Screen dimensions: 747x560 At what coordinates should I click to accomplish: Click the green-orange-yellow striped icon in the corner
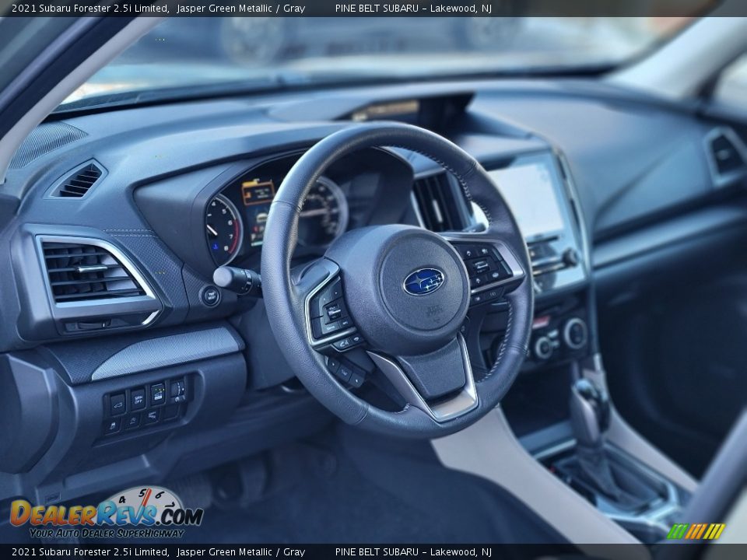(696, 531)
